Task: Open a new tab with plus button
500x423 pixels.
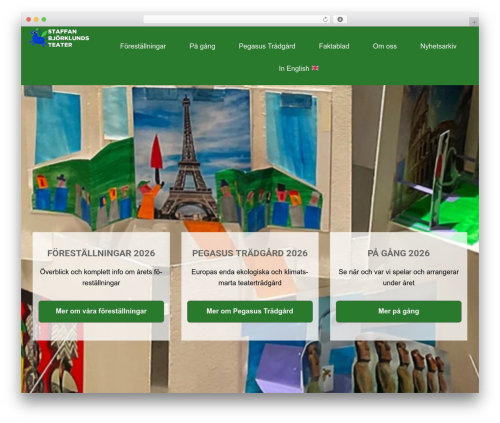Action: click(474, 22)
